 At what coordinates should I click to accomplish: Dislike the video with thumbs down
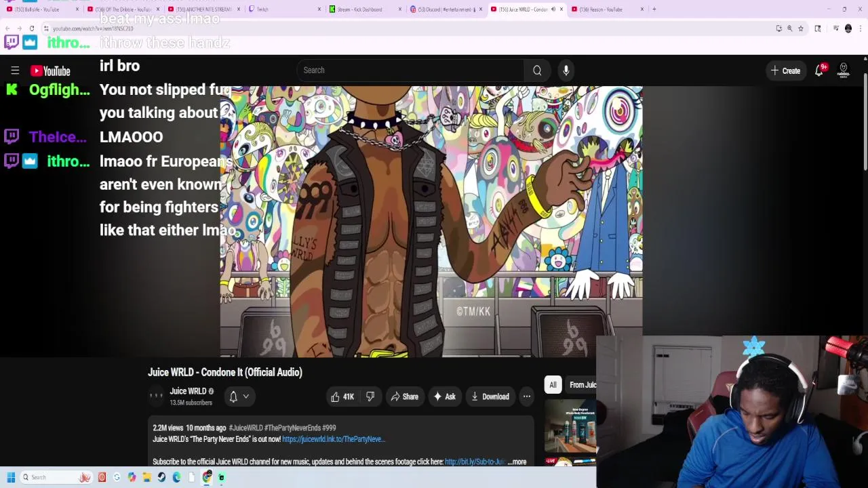coord(370,396)
